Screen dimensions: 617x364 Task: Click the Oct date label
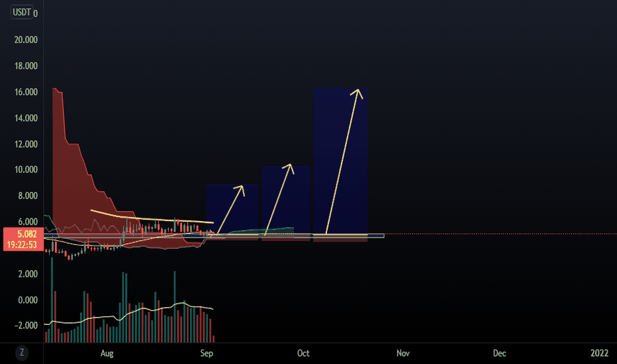(303, 353)
